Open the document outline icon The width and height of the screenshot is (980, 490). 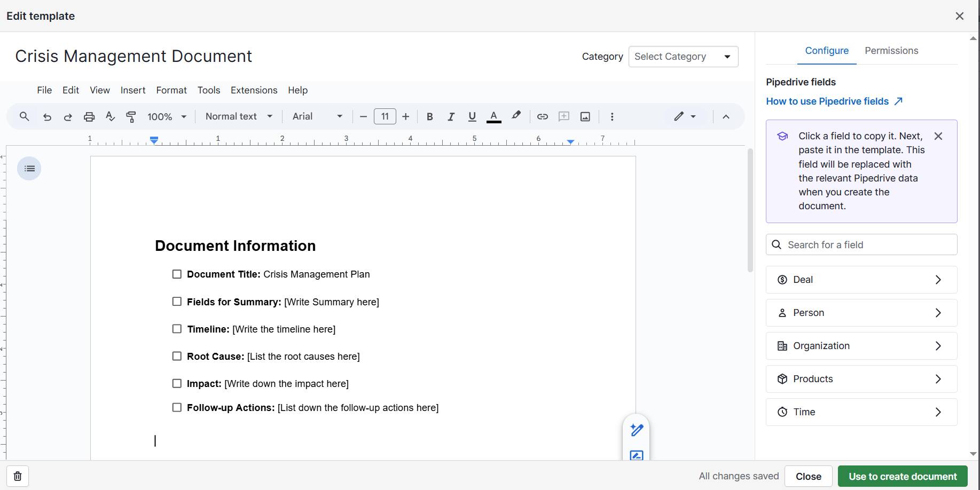(x=29, y=169)
